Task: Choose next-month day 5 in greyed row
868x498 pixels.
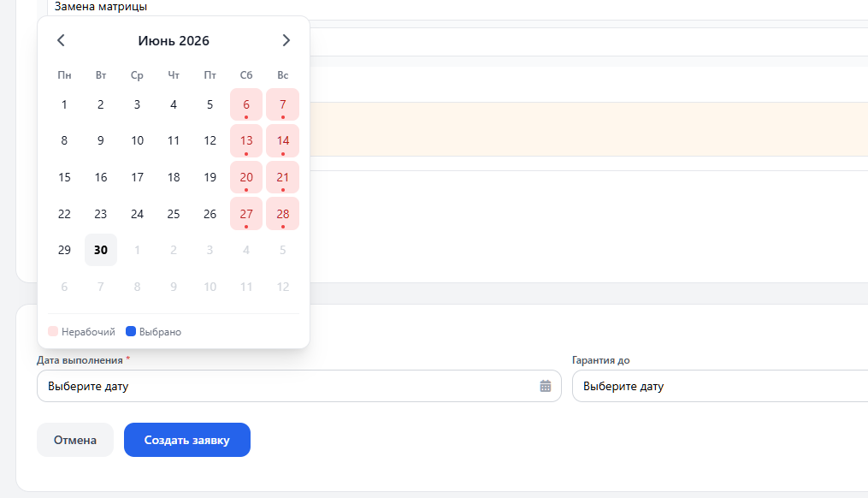Action: pos(283,250)
